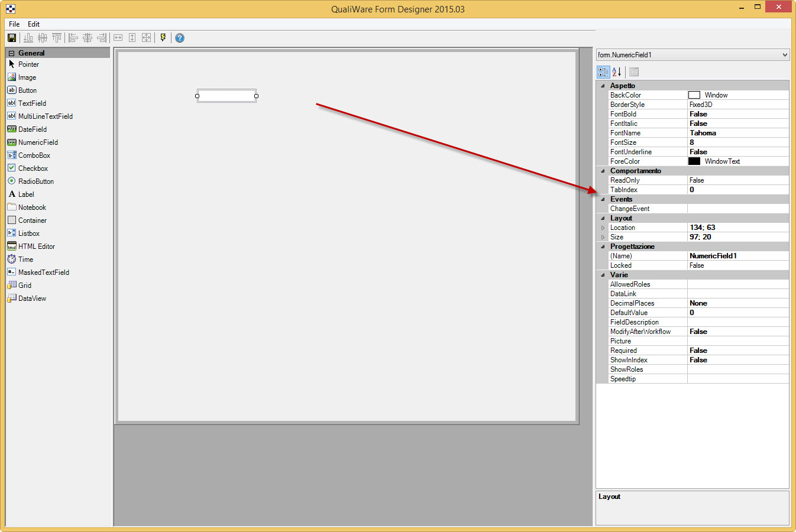
Task: Collapse the Layout property category
Action: 603,218
